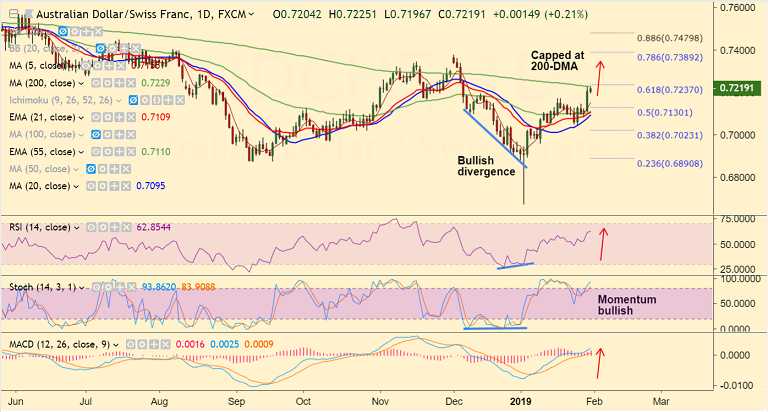Expand the MA (20, close) dropdown chevron
The image size is (768, 412).
click(x=76, y=187)
